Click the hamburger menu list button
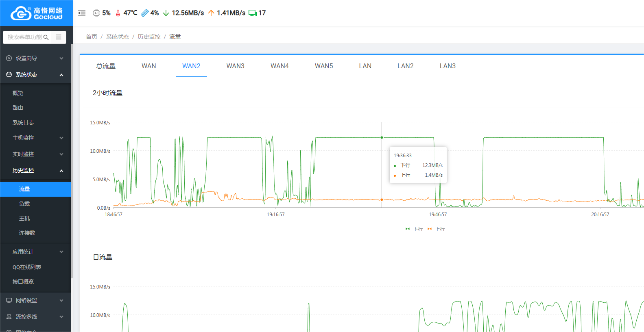The image size is (644, 332). 59,37
